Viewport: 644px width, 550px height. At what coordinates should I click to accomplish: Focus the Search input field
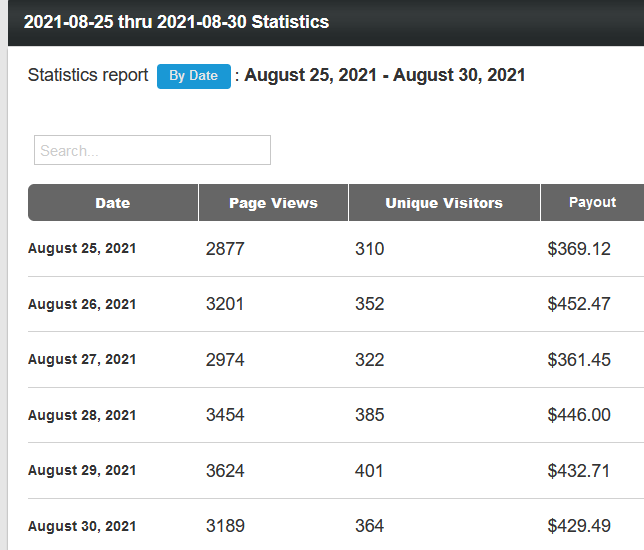[x=152, y=150]
